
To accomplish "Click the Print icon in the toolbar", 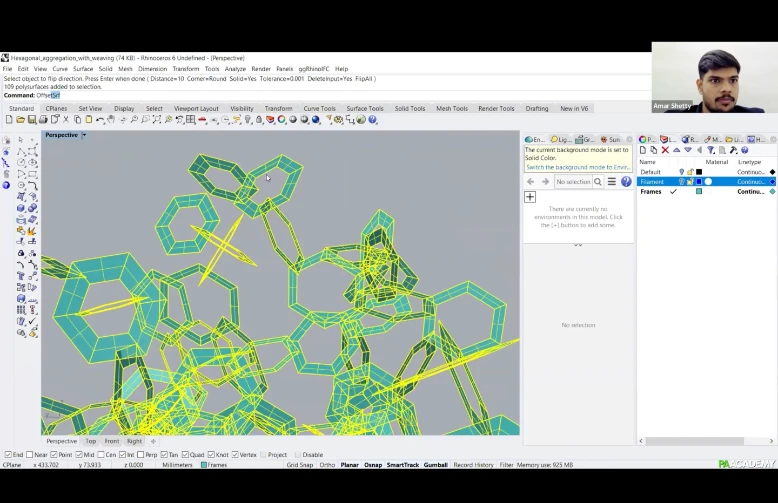I will (x=43, y=120).
